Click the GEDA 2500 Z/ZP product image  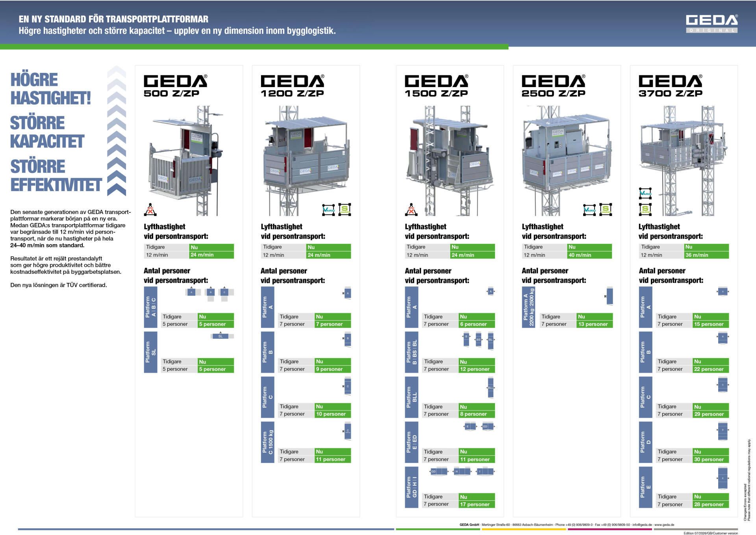coord(566,160)
